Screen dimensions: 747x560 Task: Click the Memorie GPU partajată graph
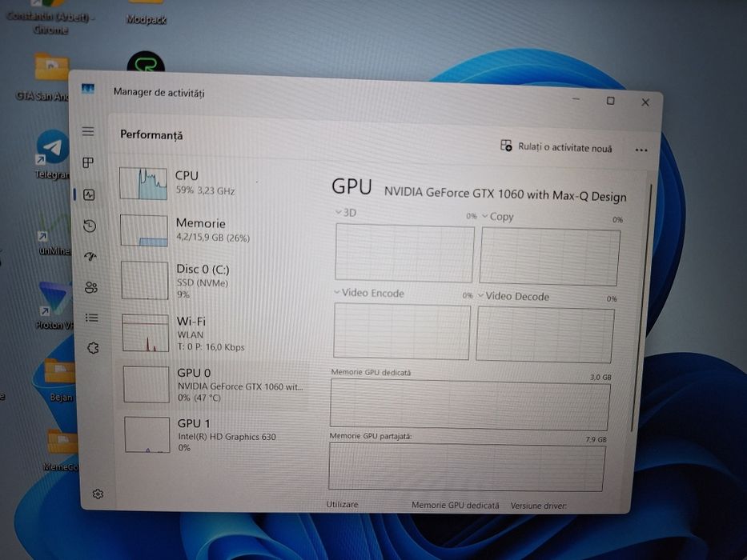467,467
